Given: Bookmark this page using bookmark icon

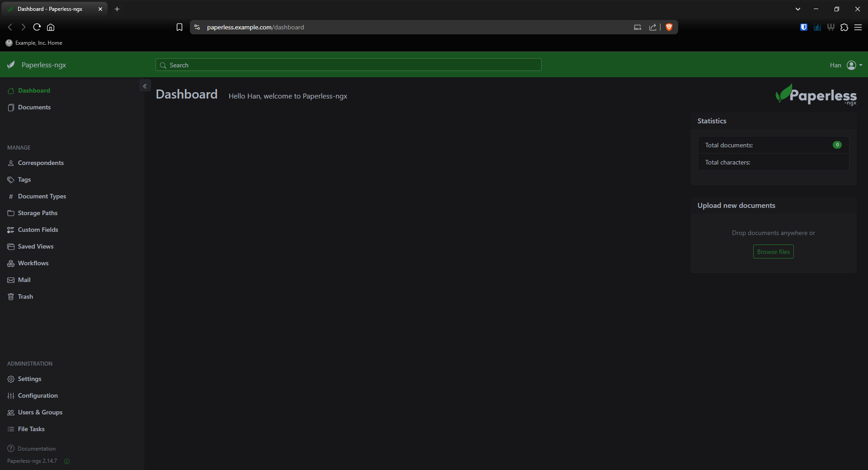Looking at the screenshot, I should (179, 27).
